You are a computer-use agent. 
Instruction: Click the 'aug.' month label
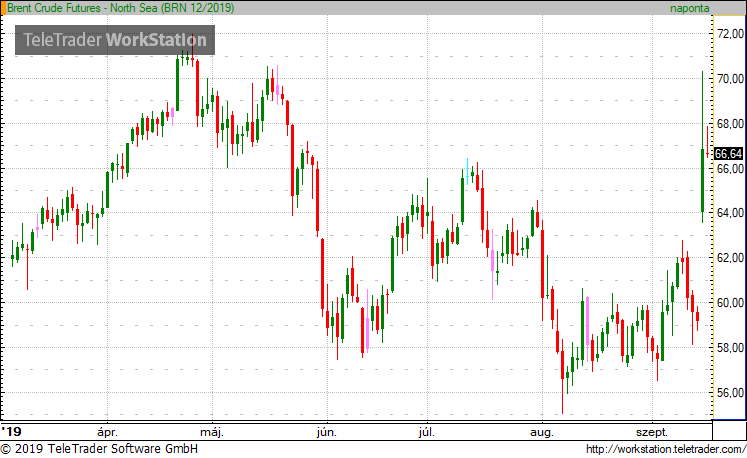(x=542, y=432)
